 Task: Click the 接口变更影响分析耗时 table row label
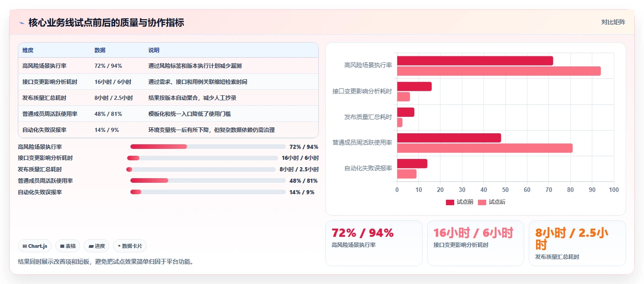tap(50, 82)
